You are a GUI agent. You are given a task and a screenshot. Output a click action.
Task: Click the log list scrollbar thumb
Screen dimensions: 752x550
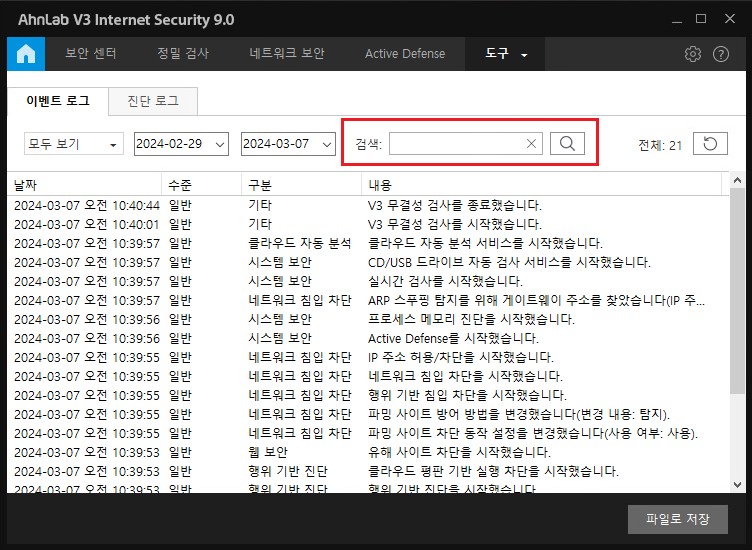coord(738,291)
